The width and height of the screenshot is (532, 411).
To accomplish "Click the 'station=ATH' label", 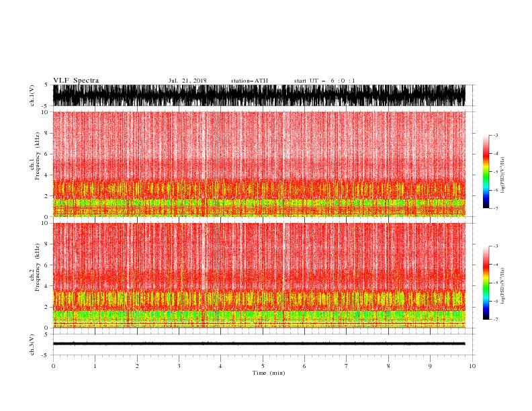I will point(249,81).
